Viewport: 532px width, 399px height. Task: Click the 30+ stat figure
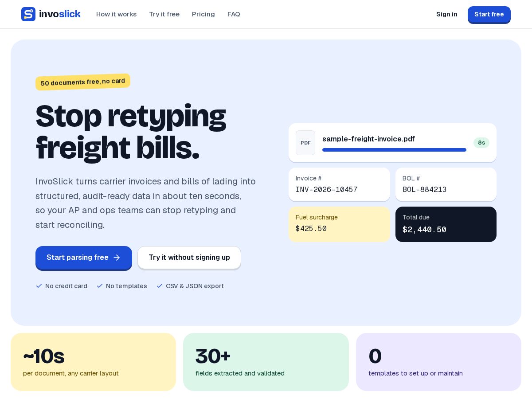pos(213,356)
